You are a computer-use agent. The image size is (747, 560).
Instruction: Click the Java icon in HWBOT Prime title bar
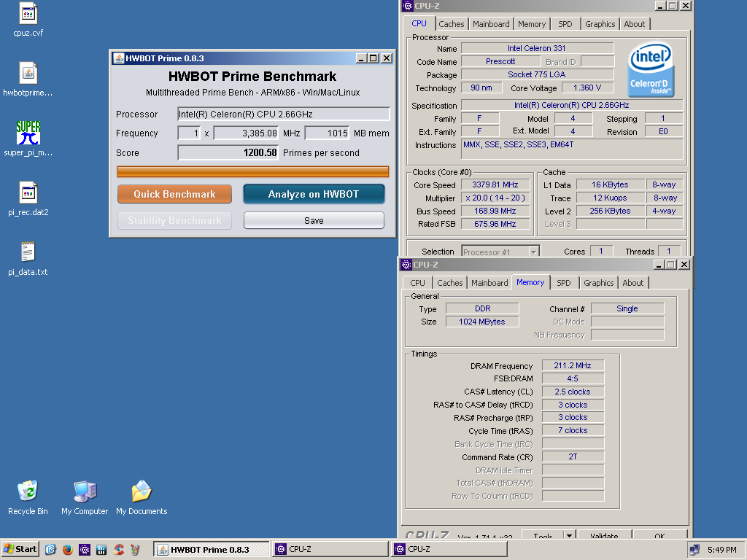pos(118,58)
